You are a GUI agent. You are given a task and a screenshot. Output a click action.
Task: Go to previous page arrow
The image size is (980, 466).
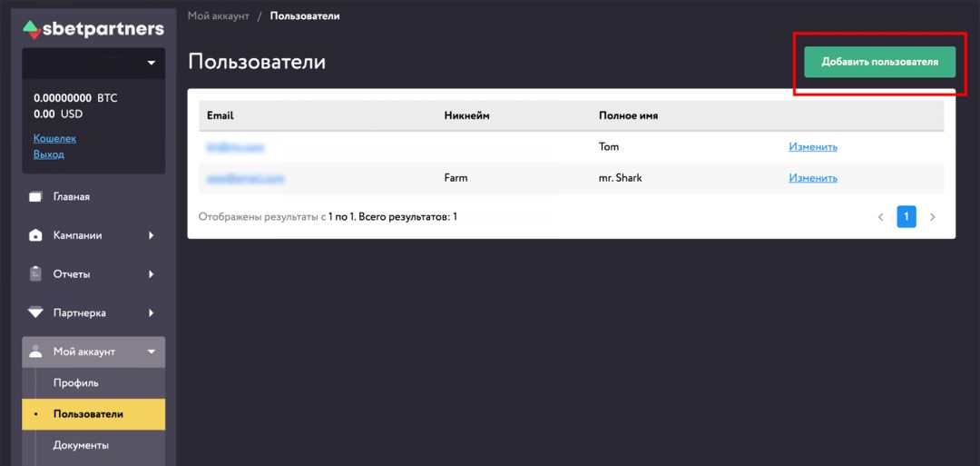point(880,217)
